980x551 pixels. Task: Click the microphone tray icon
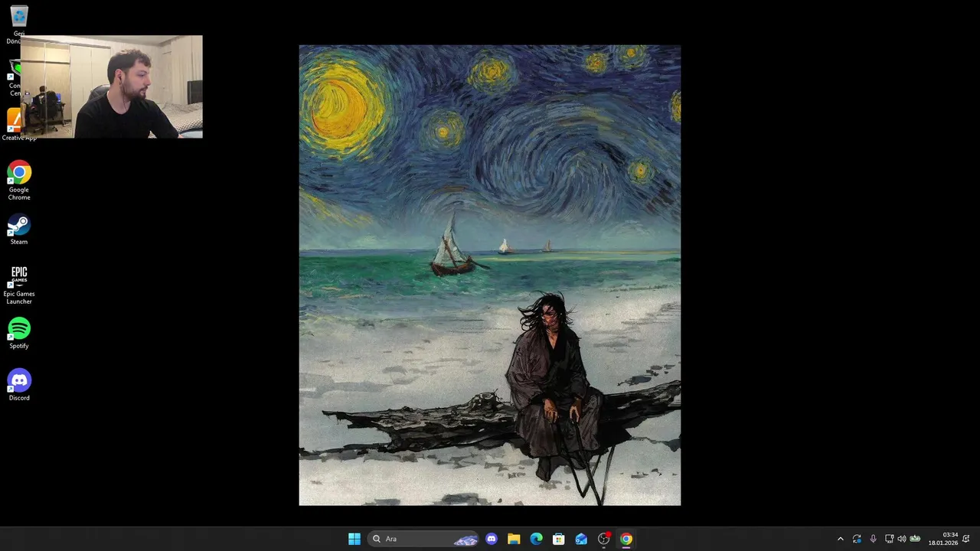[x=873, y=539]
